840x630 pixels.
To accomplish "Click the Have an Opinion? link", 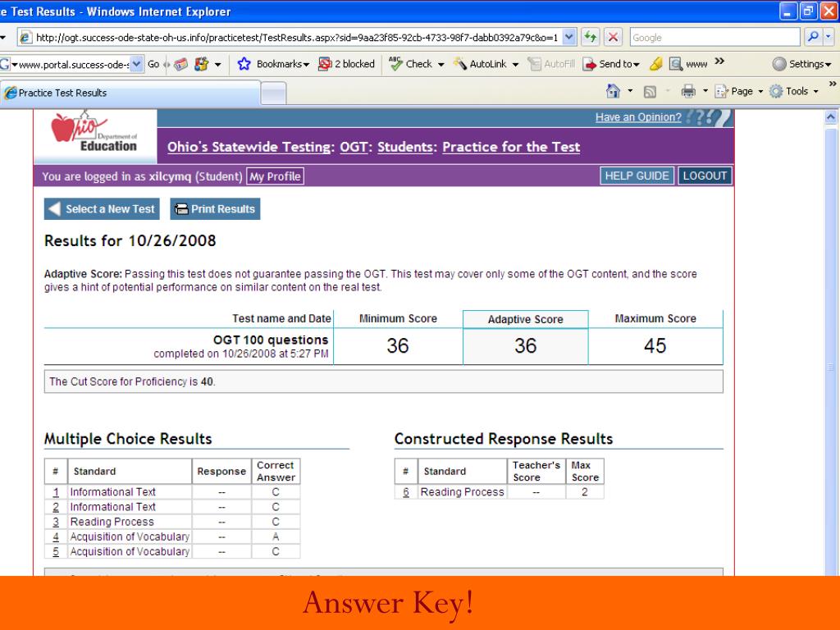I will (x=638, y=117).
